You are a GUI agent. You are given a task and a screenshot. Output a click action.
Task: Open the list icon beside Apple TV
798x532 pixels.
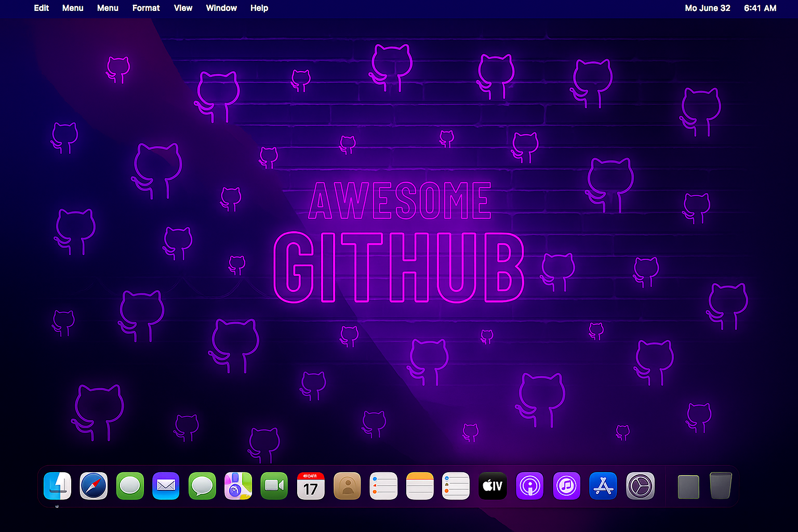(456, 486)
